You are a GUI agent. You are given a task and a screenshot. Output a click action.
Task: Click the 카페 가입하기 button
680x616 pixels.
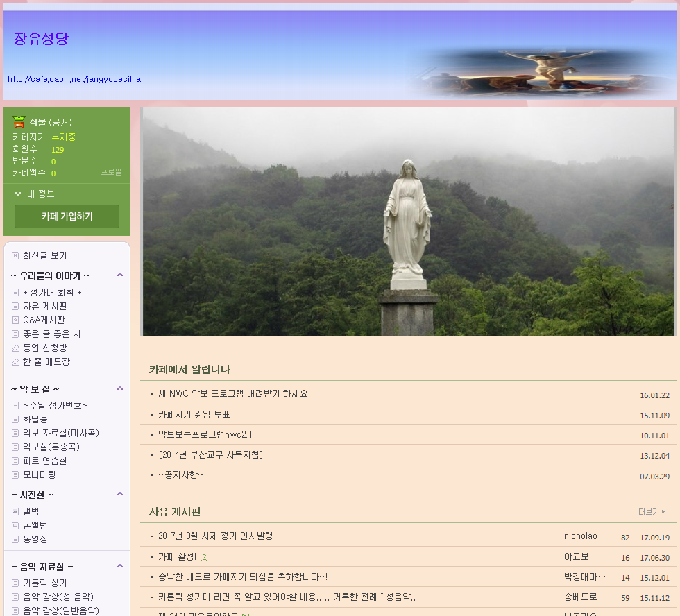point(67,216)
